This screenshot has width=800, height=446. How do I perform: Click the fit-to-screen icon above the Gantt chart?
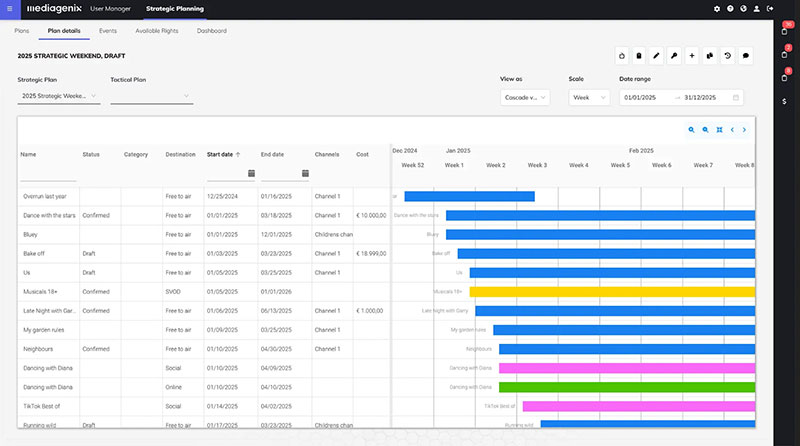coord(719,129)
